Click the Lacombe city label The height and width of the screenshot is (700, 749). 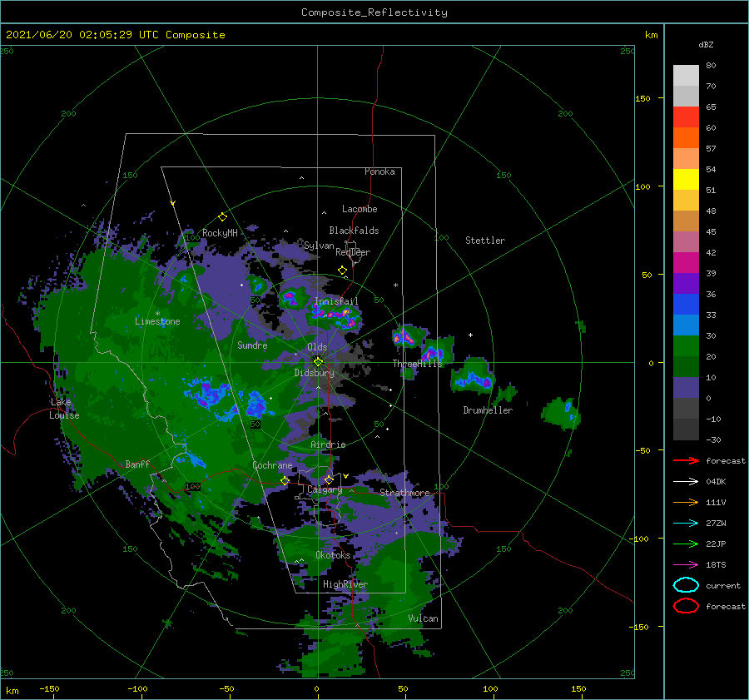(360, 209)
